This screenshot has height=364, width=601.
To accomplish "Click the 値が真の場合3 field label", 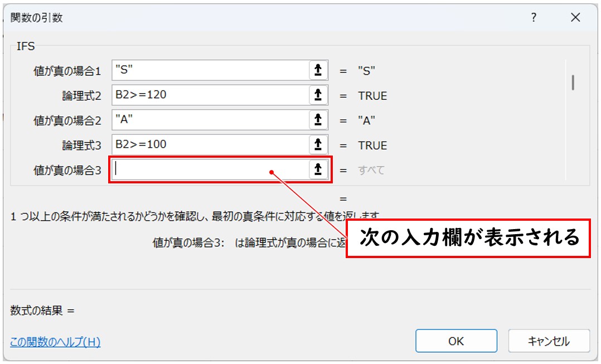I will click(67, 170).
